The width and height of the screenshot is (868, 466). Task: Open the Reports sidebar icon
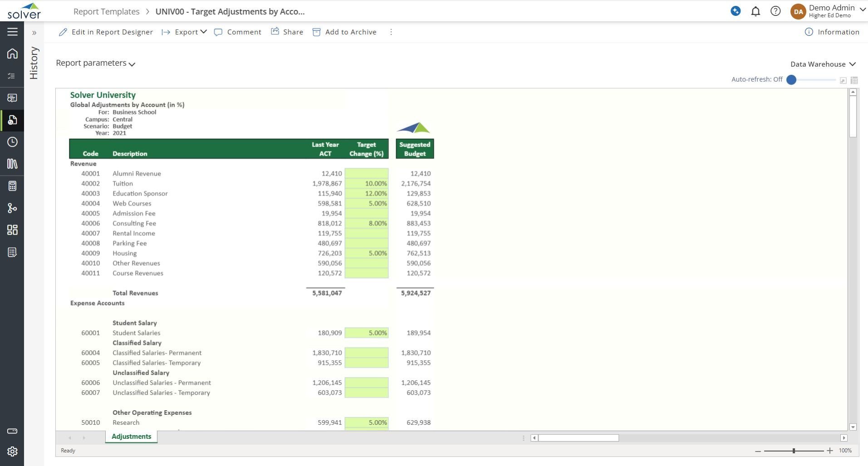pyautogui.click(x=12, y=120)
